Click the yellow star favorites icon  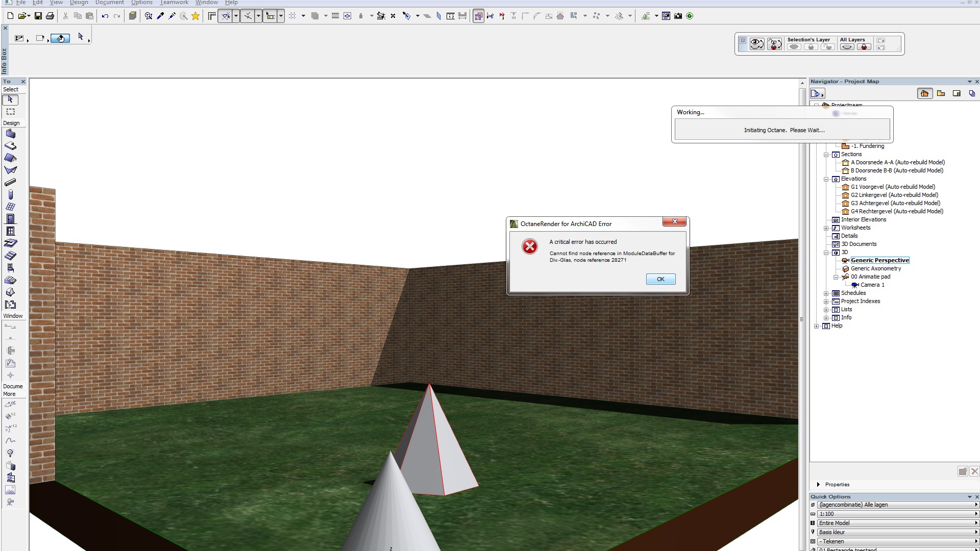[x=195, y=16]
